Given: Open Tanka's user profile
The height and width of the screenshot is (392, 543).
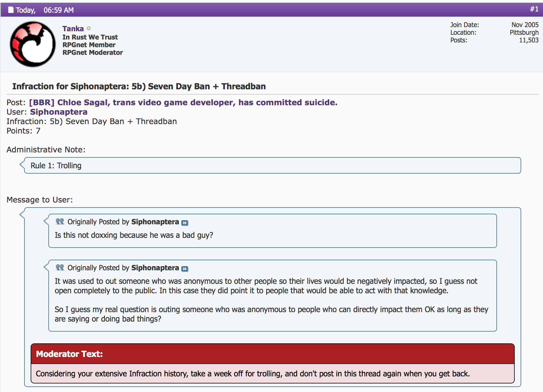Looking at the screenshot, I should click(73, 29).
